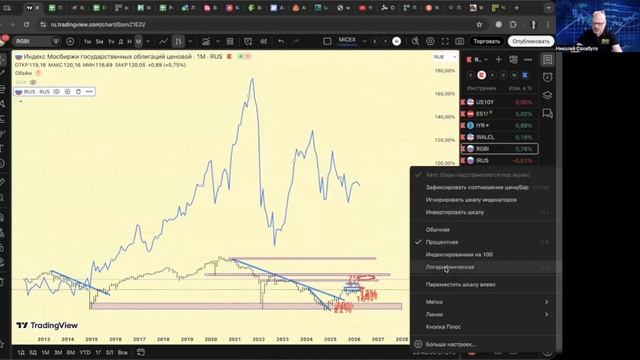Open Больше настроек menu entry

(x=484, y=344)
